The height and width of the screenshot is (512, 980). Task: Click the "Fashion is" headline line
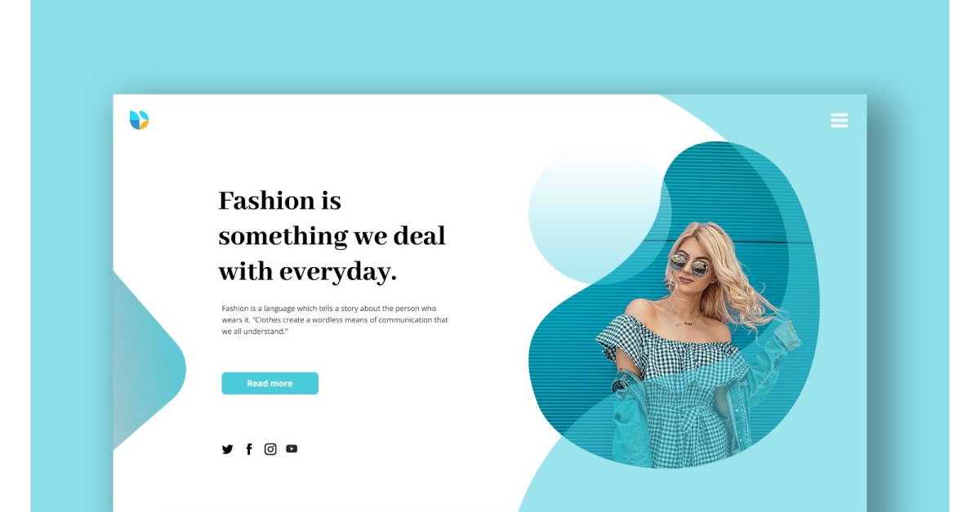coord(279,200)
